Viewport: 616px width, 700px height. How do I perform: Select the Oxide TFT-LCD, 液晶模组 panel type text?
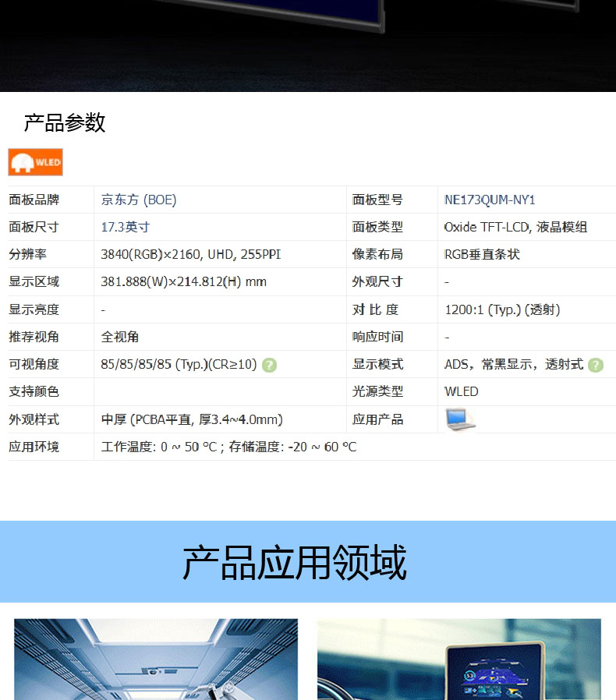tap(515, 227)
